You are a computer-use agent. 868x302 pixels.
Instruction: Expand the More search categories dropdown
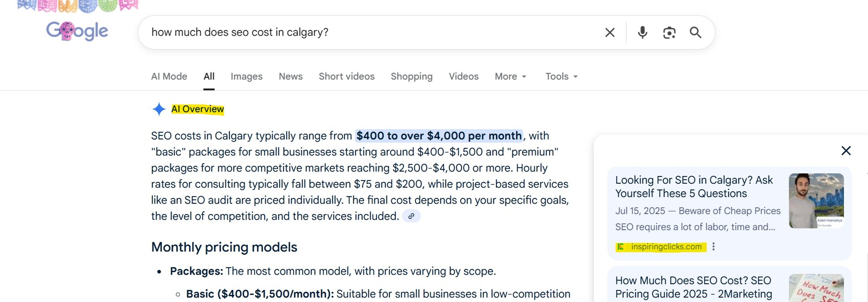point(510,76)
